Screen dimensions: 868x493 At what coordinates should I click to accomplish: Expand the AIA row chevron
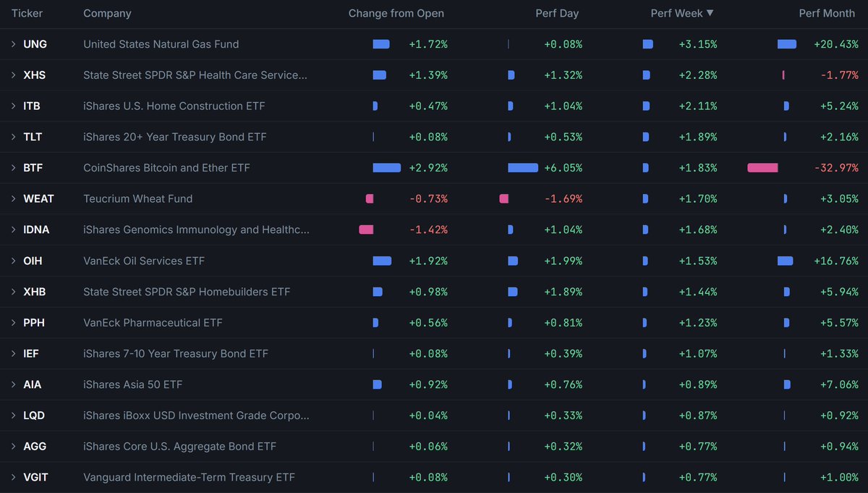coord(13,384)
